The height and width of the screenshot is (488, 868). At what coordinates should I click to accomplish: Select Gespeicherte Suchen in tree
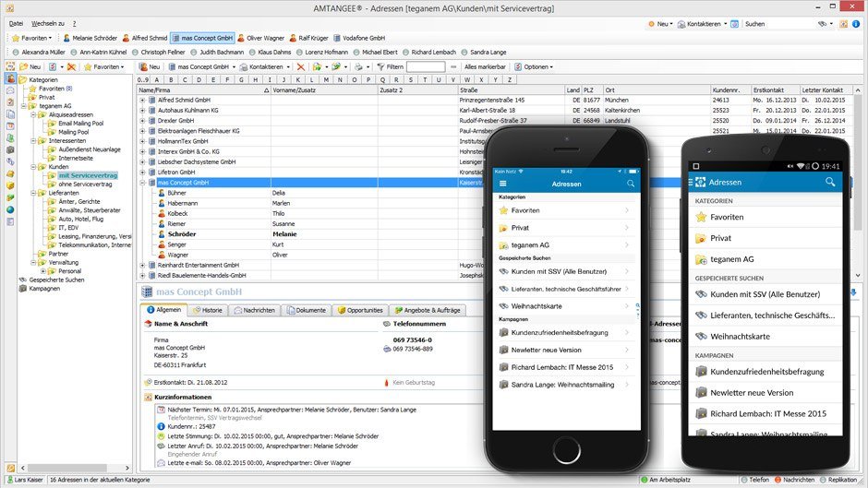[x=56, y=280]
